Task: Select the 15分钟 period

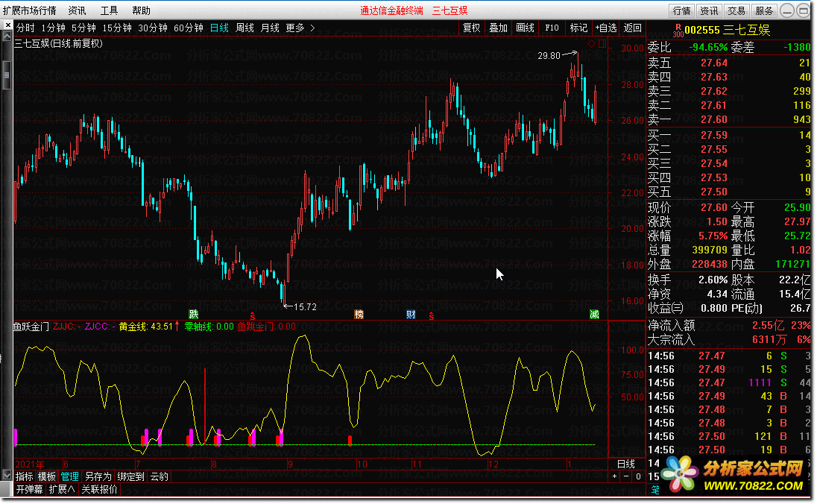Action: (x=117, y=28)
